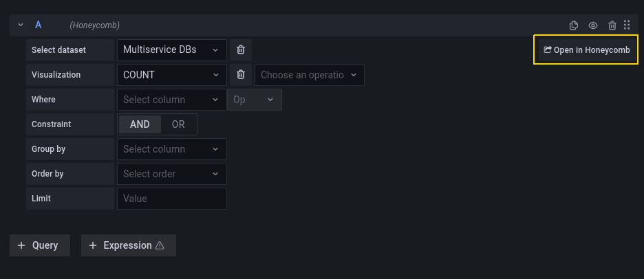The height and width of the screenshot is (279, 644).
Task: Click the Limit value input field
Action: pyautogui.click(x=171, y=199)
